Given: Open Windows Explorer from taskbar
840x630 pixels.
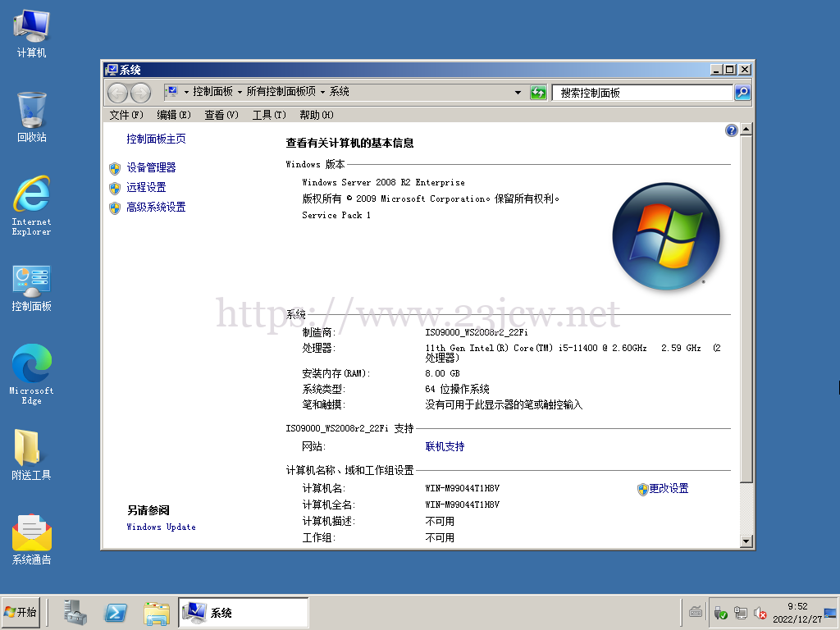Looking at the screenshot, I should point(157,613).
